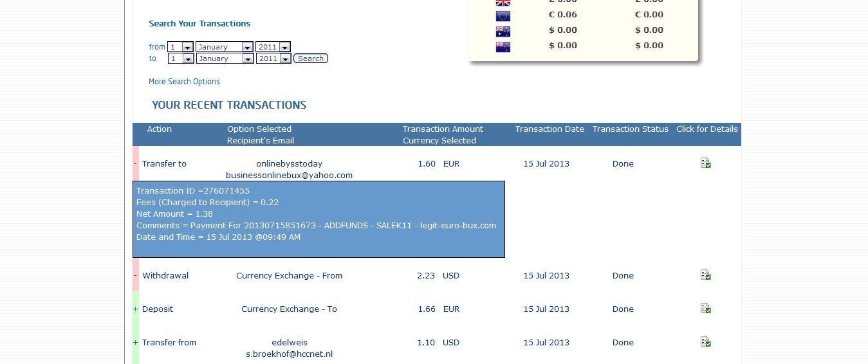Open More Search Options link

tap(184, 82)
